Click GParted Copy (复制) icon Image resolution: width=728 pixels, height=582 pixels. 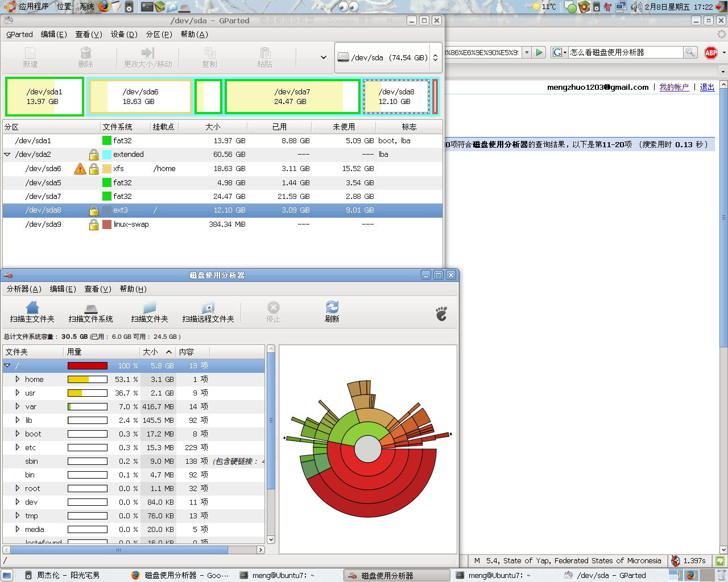tap(210, 53)
